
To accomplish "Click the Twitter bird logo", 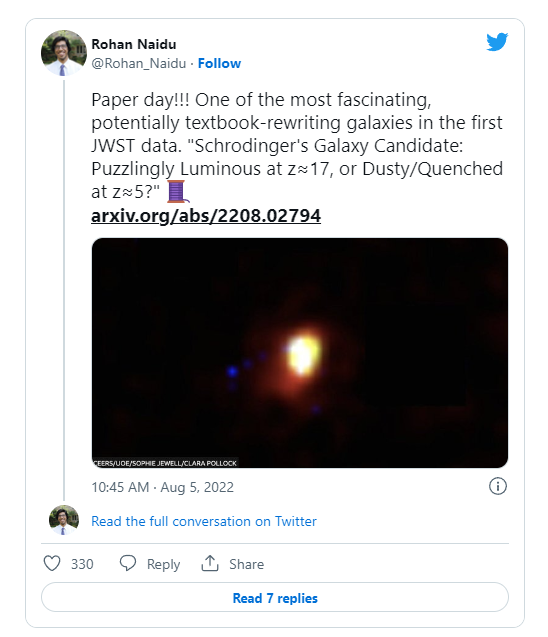I will (497, 41).
